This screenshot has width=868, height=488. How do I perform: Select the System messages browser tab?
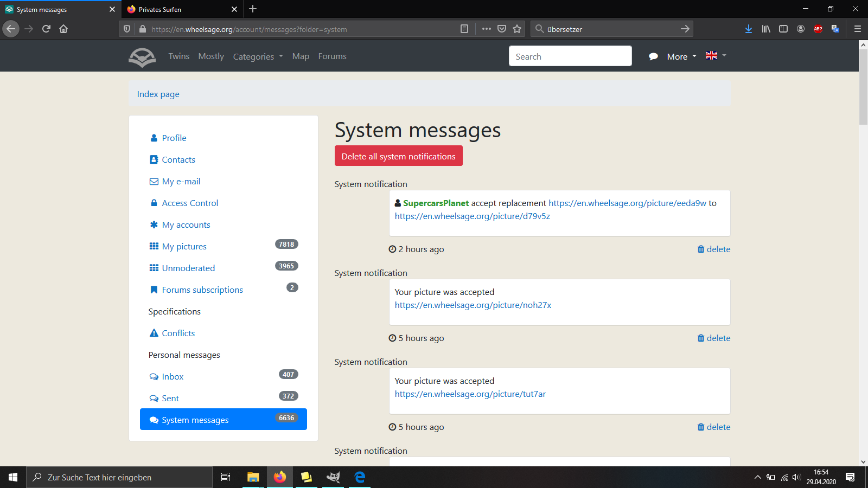60,9
